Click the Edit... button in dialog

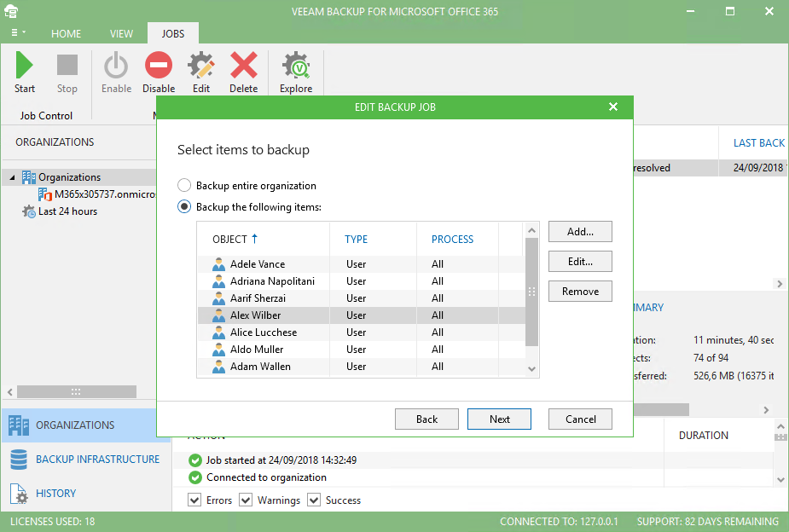pyautogui.click(x=580, y=262)
